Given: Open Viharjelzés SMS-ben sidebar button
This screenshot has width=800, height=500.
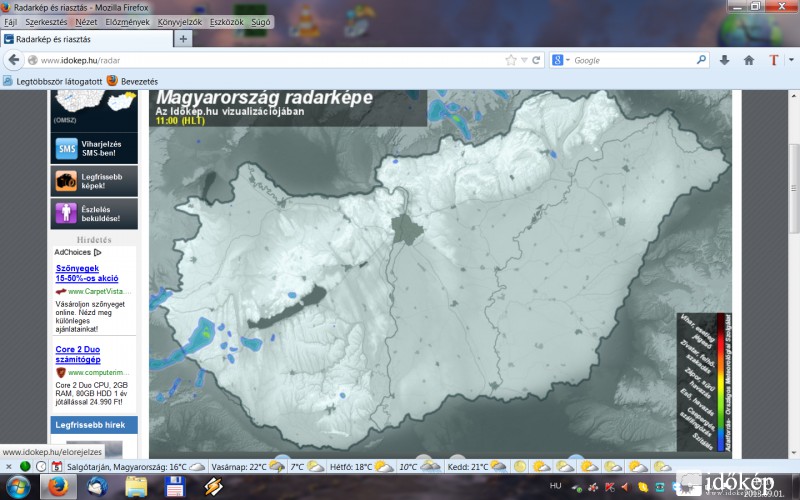Looking at the screenshot, I should point(94,148).
